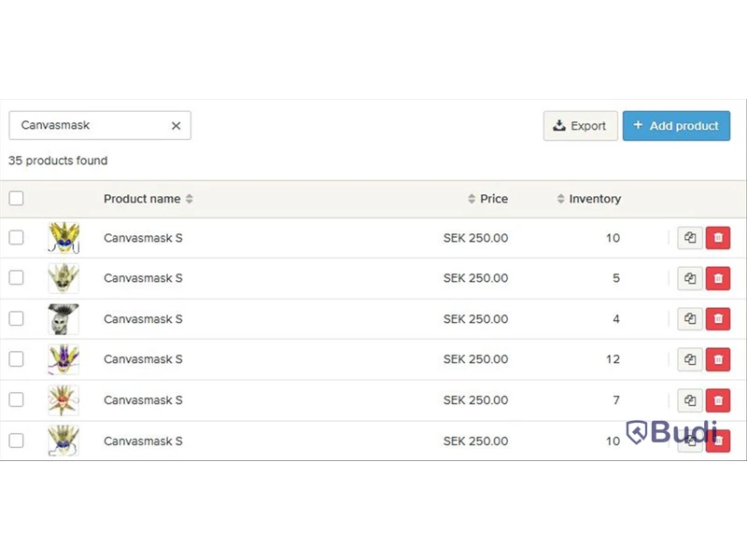Click the inventory value 12
The image size is (747, 560).
point(613,359)
